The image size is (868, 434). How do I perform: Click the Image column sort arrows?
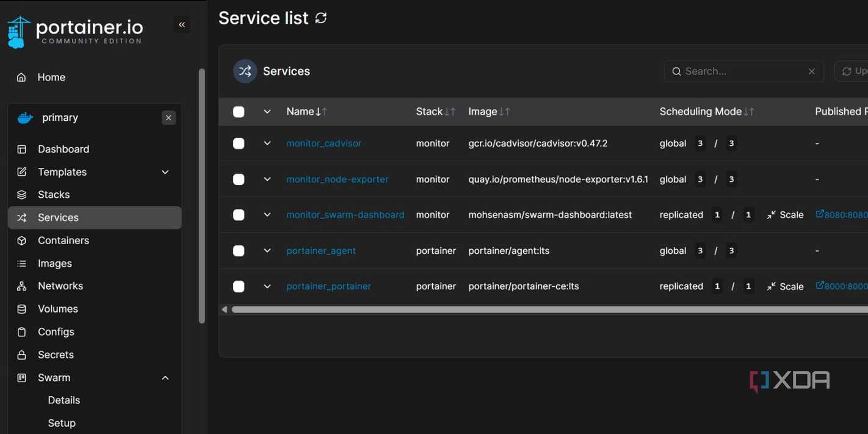pos(504,112)
